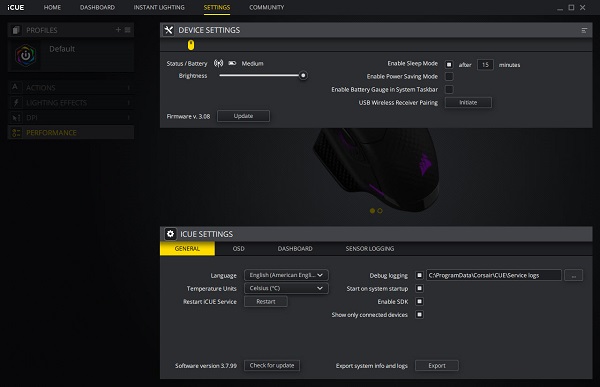Open the Language dropdown
The image size is (600, 387).
click(286, 275)
